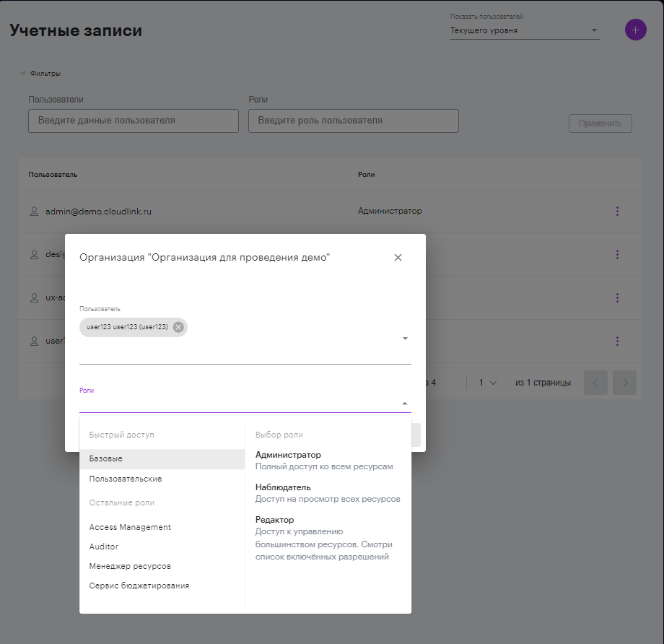
Task: Go to the previous page arrow
Action: [595, 383]
